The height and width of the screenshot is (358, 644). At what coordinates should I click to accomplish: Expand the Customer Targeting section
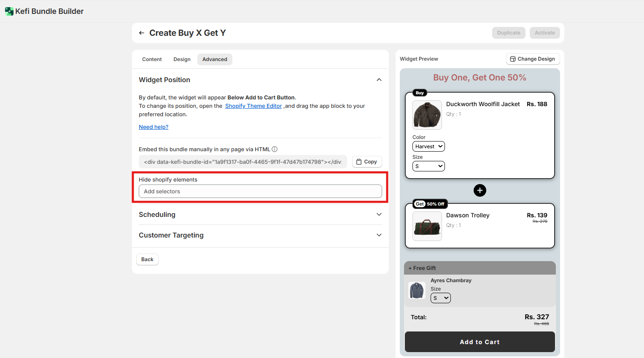click(x=379, y=235)
